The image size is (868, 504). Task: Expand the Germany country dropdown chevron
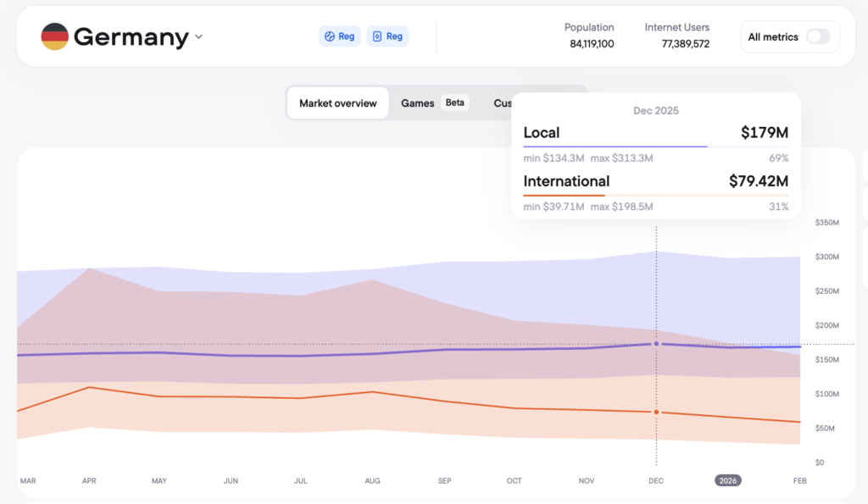pyautogui.click(x=198, y=36)
